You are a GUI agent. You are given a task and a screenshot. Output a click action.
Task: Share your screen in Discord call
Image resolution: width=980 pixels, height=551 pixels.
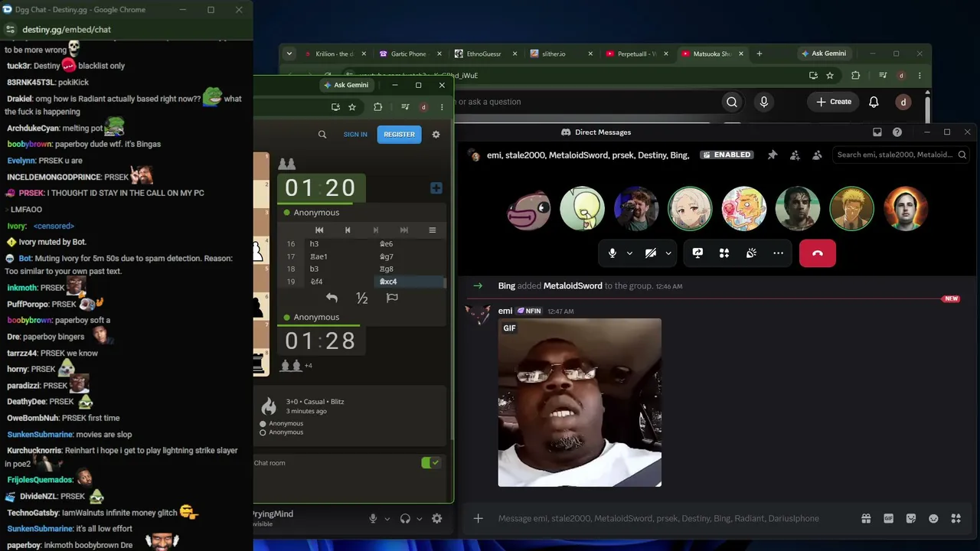pos(697,253)
